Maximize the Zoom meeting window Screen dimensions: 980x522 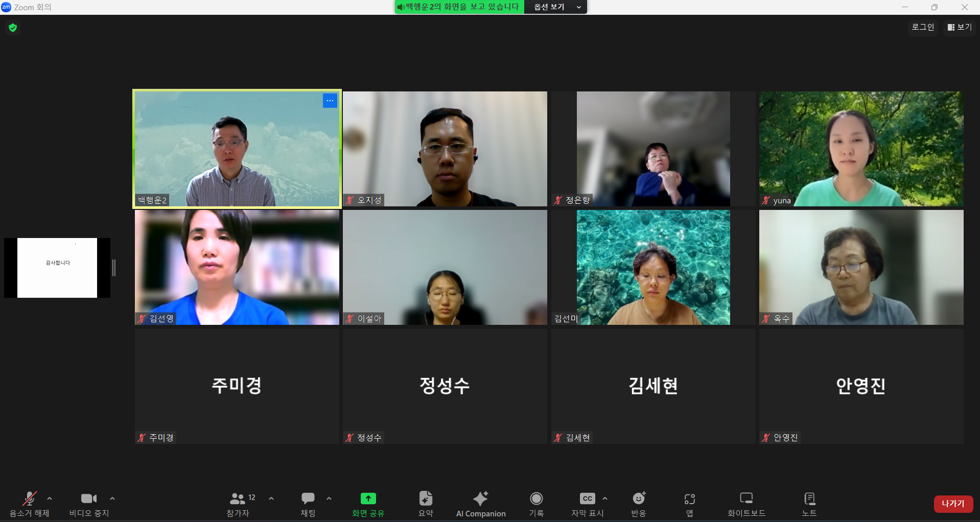coord(935,7)
